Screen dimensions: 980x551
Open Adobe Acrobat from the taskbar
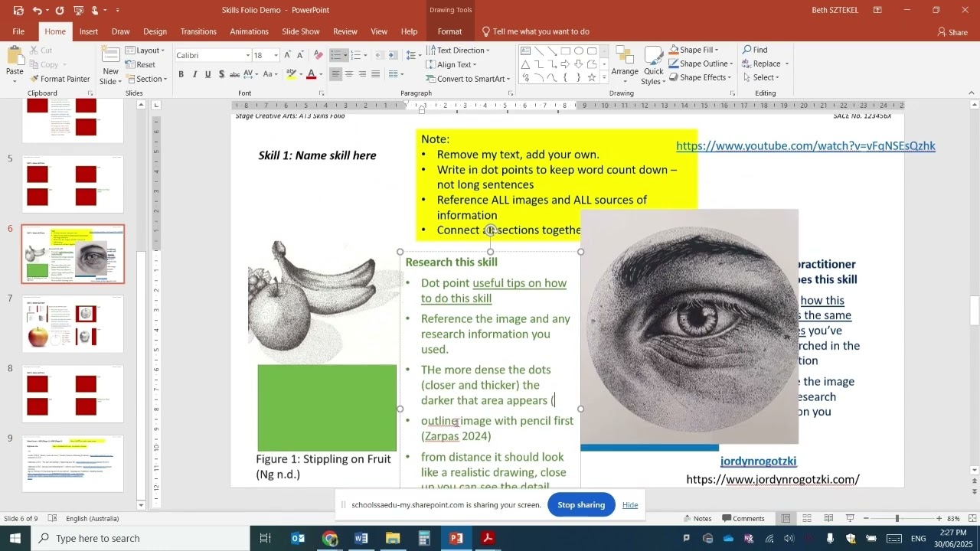tap(488, 538)
